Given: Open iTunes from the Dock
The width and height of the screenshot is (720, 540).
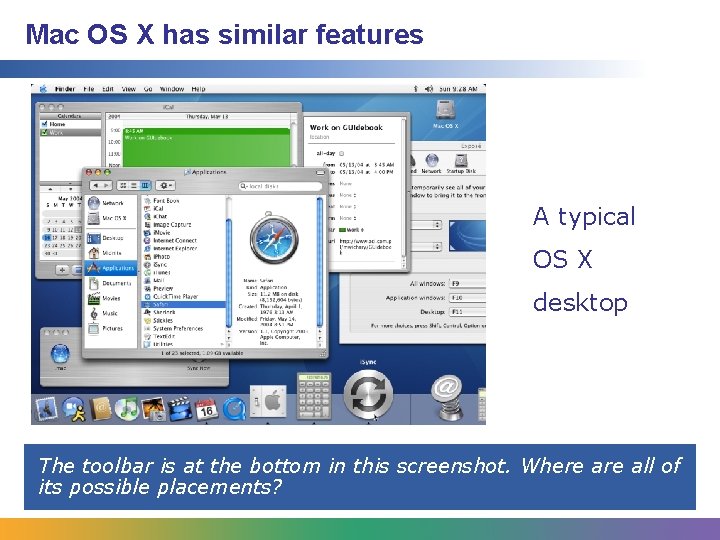Looking at the screenshot, I should 127,409.
